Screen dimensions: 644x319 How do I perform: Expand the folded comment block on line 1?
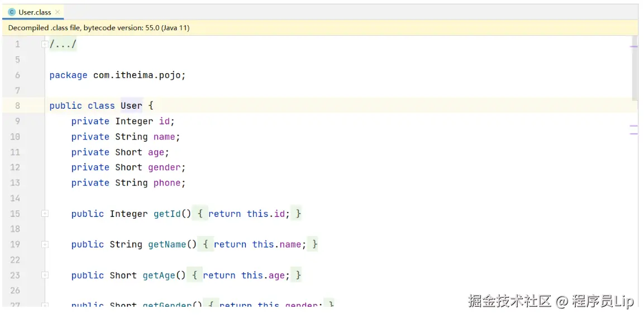45,44
